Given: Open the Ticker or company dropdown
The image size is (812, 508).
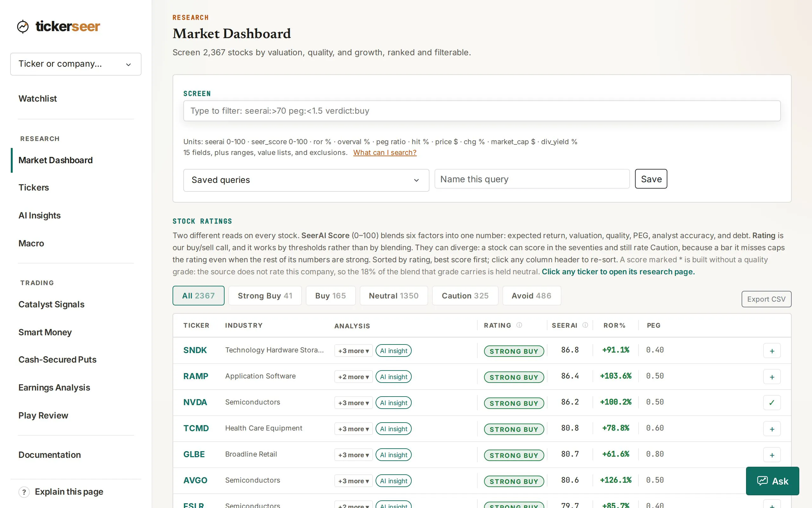Looking at the screenshot, I should click(76, 64).
